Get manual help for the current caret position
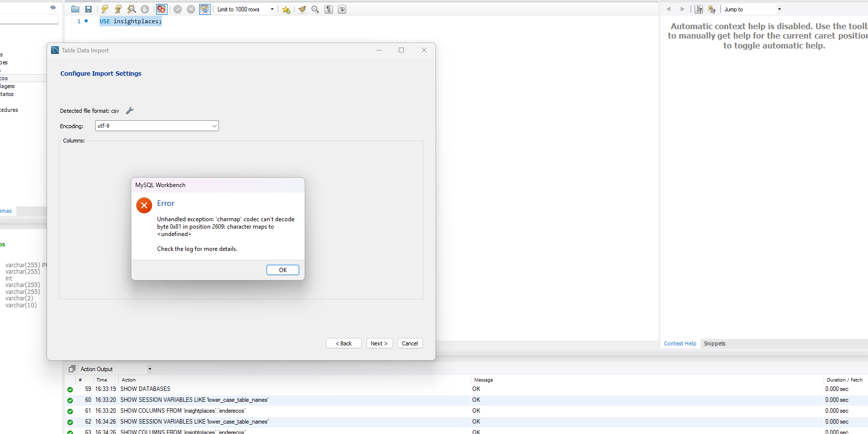The height and width of the screenshot is (434, 868). pos(712,9)
